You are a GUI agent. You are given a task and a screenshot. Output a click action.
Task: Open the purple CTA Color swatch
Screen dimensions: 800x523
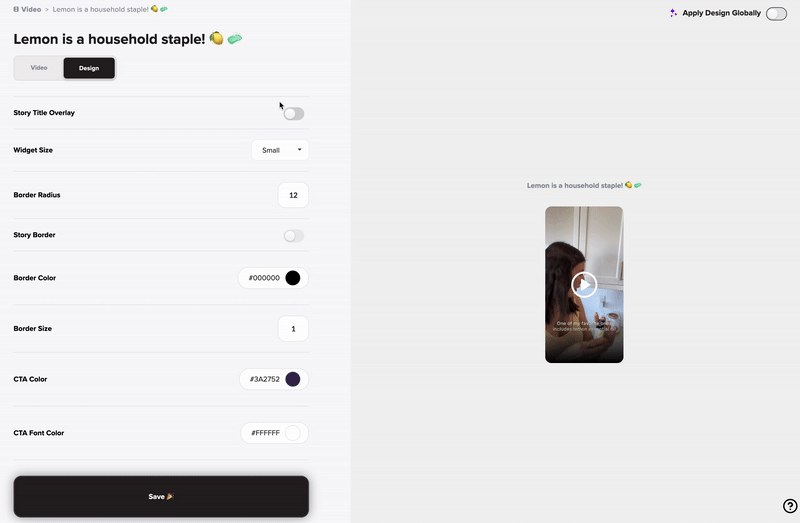tap(293, 379)
